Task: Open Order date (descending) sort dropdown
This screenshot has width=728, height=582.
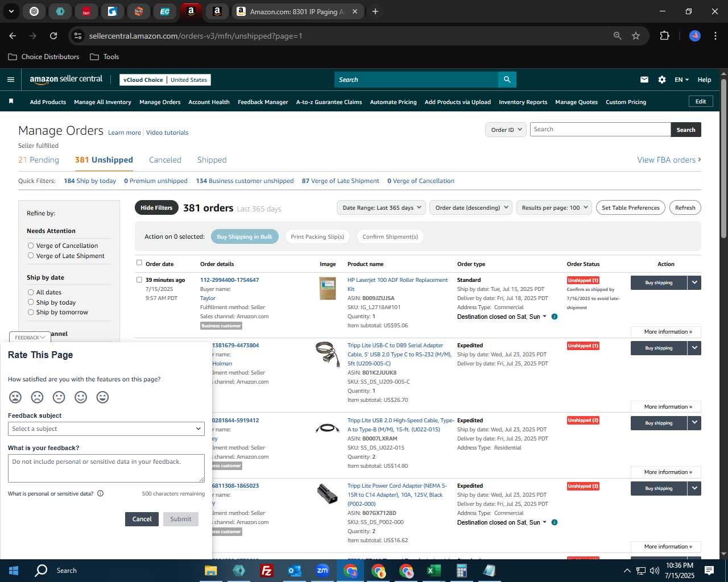Action: (471, 207)
